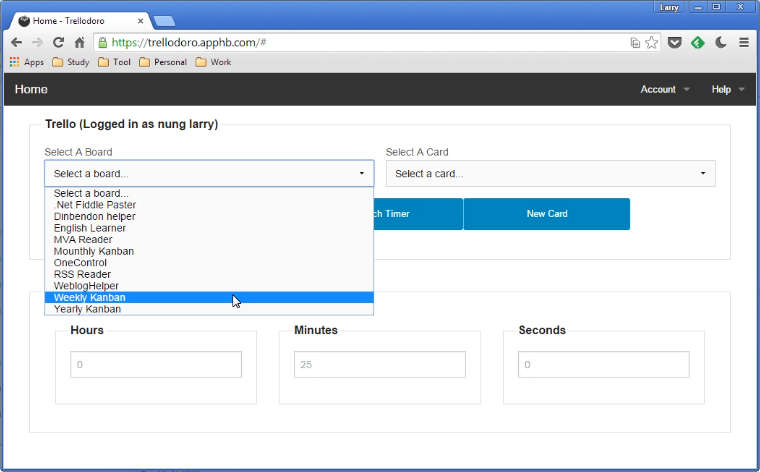Screen dimensions: 760x472
Task: Open the Work bookmarks folder
Action: click(213, 62)
